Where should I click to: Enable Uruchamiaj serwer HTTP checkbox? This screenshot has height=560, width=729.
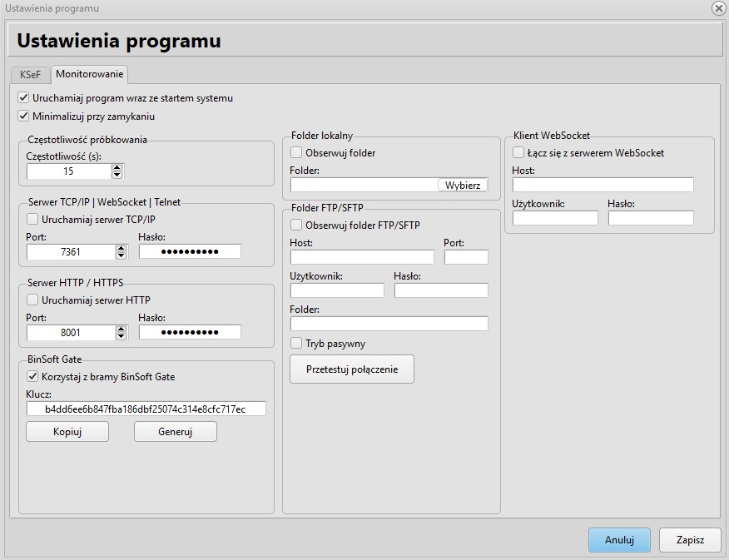(x=32, y=300)
